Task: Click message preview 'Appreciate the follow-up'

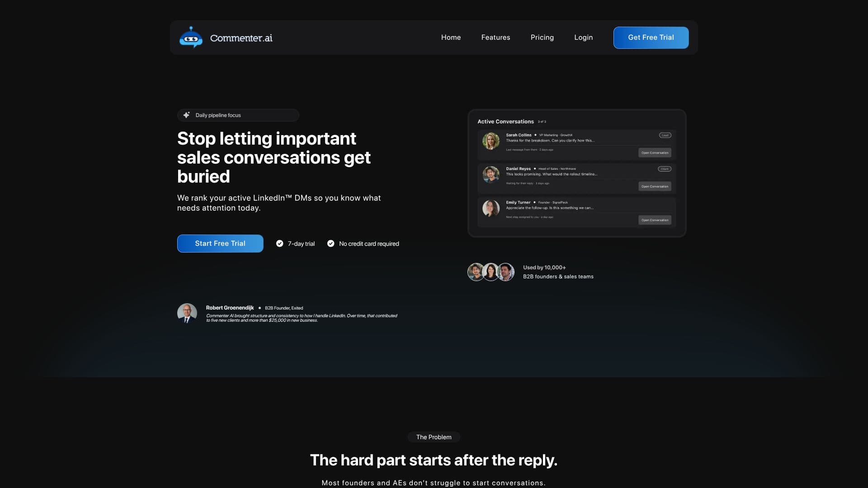Action: pyautogui.click(x=550, y=208)
